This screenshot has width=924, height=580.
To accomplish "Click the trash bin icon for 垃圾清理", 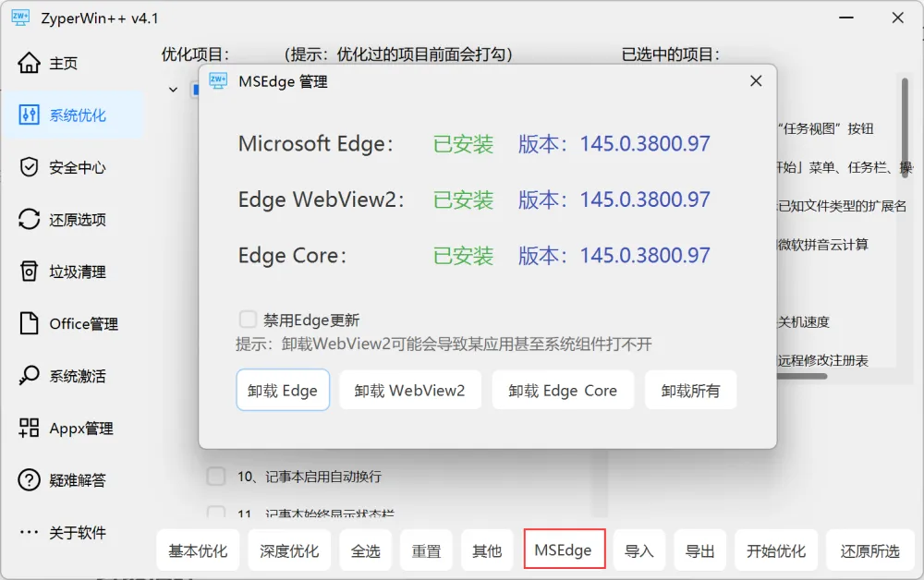I will (x=29, y=272).
